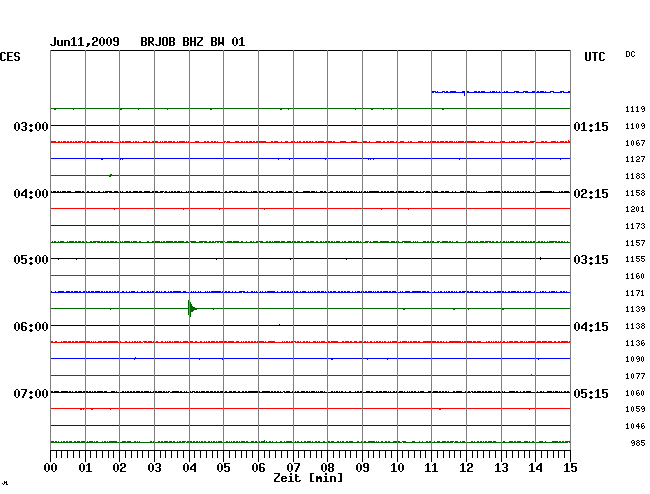The height and width of the screenshot is (494, 650).
Task: Click minute tick label 04
Action: 189,468
